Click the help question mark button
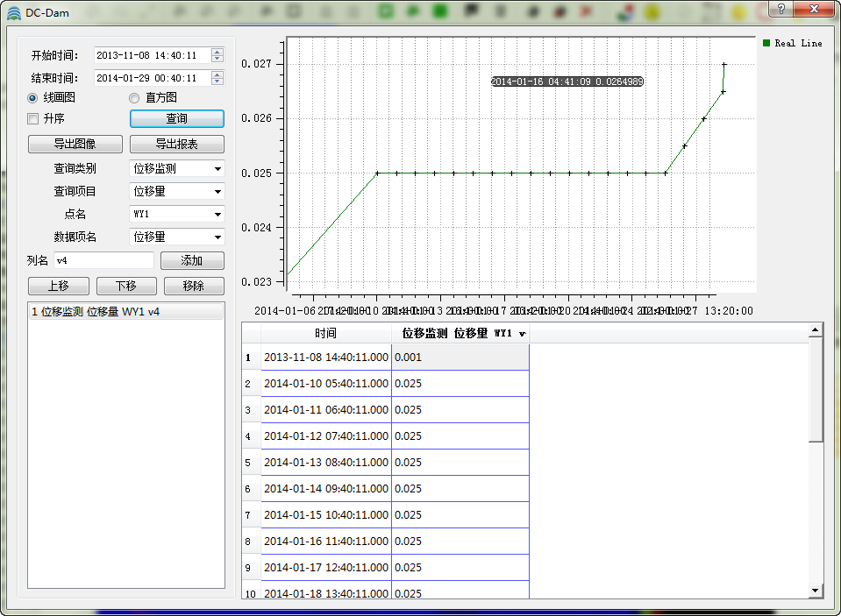This screenshot has width=841, height=616. tap(780, 8)
